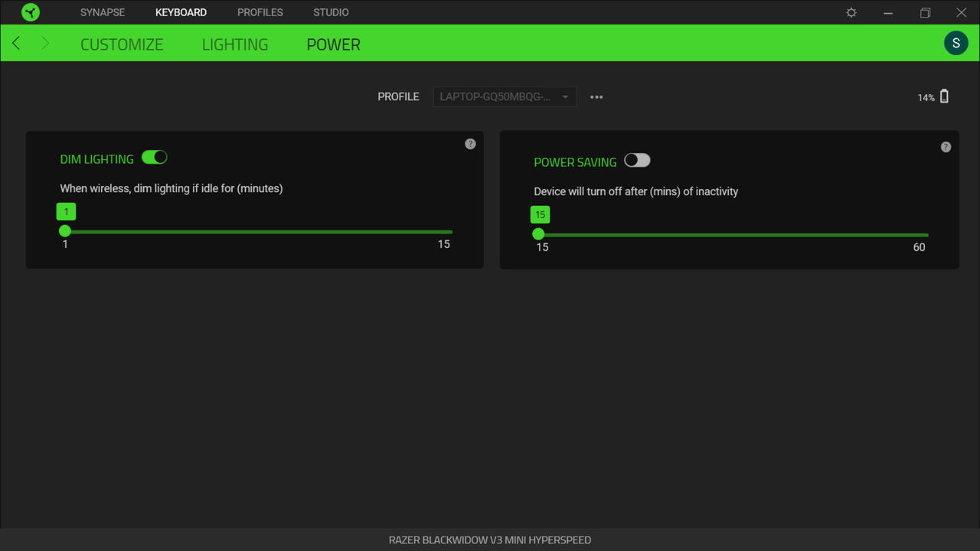Open the user account avatar S
This screenshot has height=551, width=980.
click(x=955, y=44)
